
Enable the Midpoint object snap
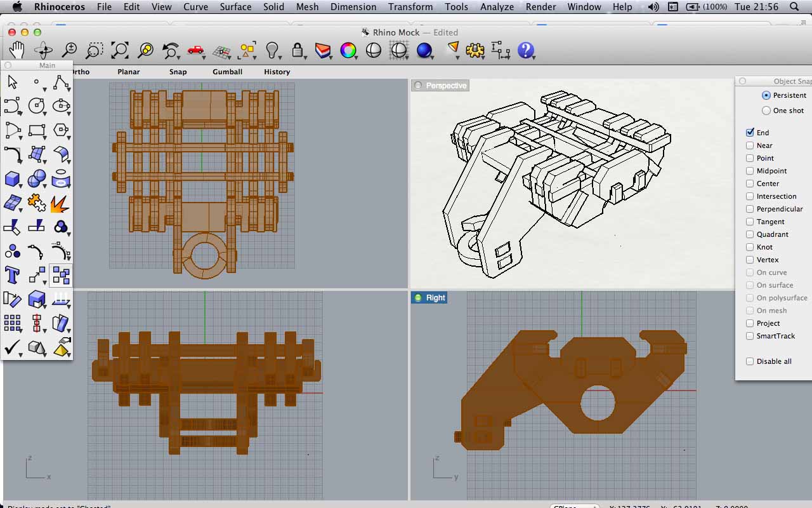point(750,171)
